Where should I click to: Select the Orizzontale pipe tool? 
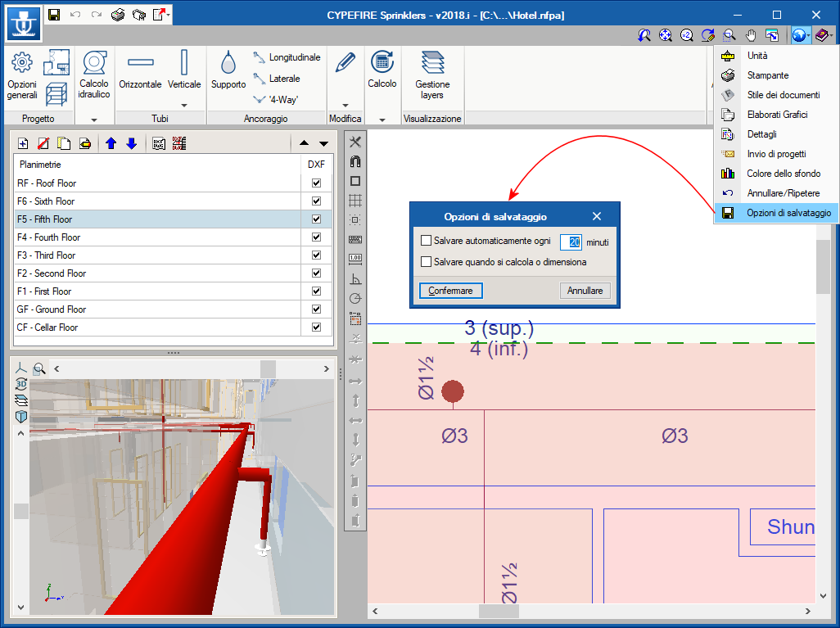pyautogui.click(x=140, y=72)
